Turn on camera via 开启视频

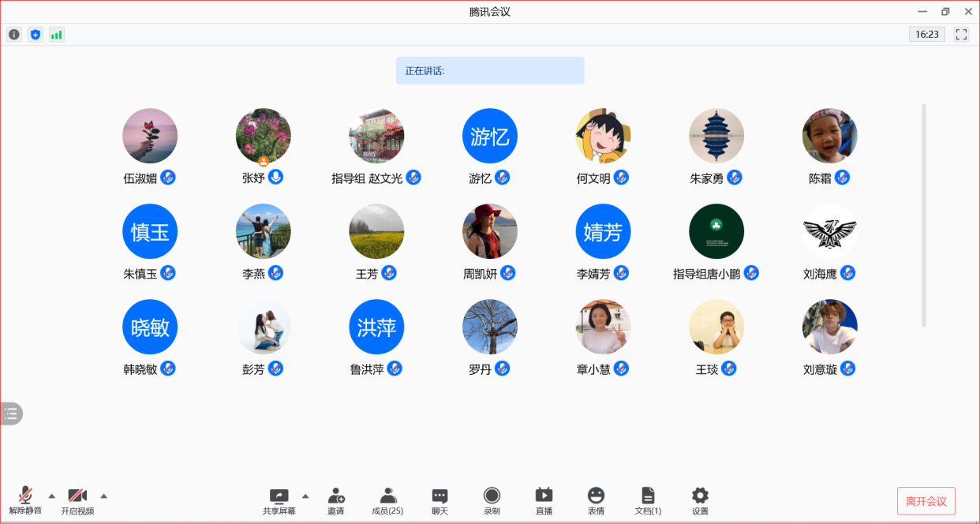point(77,500)
